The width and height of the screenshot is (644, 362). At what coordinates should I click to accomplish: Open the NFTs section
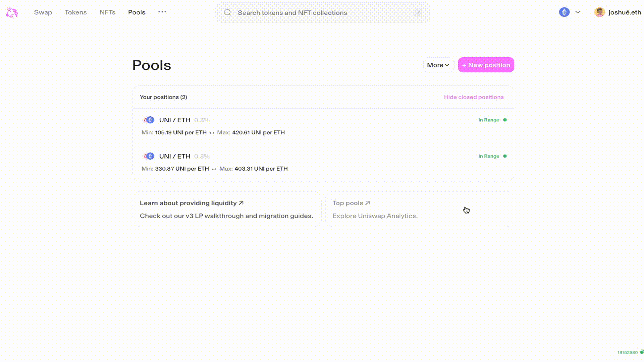click(107, 12)
